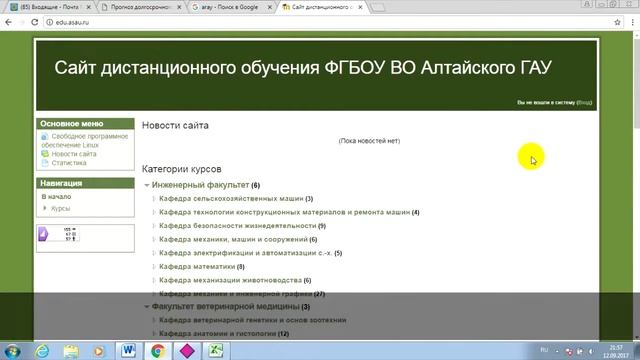Open Факультет ветеринарной медицины link
The width and height of the screenshot is (640, 360).
226,306
